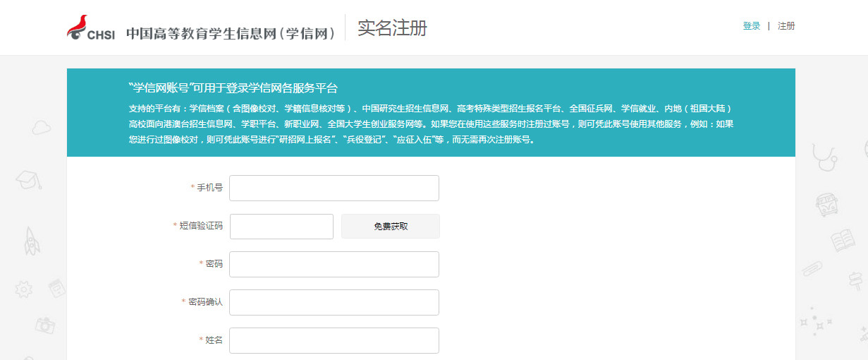Click the 实名注册 page heading
868x360 pixels.
click(392, 28)
